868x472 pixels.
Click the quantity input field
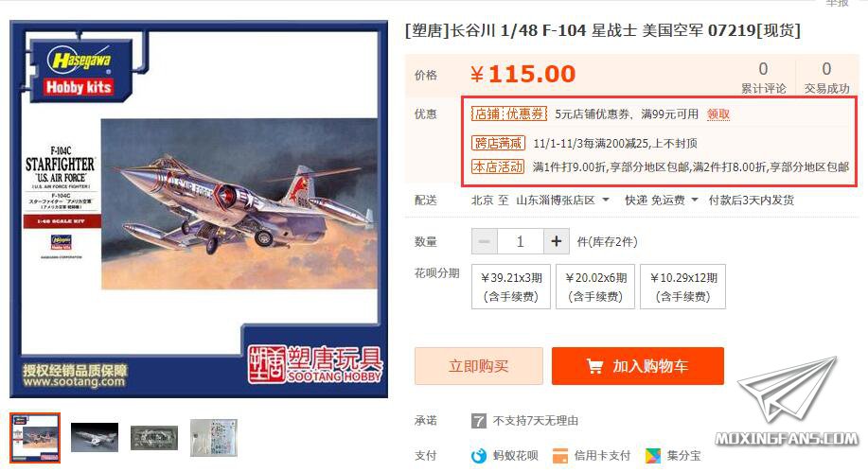coord(520,241)
